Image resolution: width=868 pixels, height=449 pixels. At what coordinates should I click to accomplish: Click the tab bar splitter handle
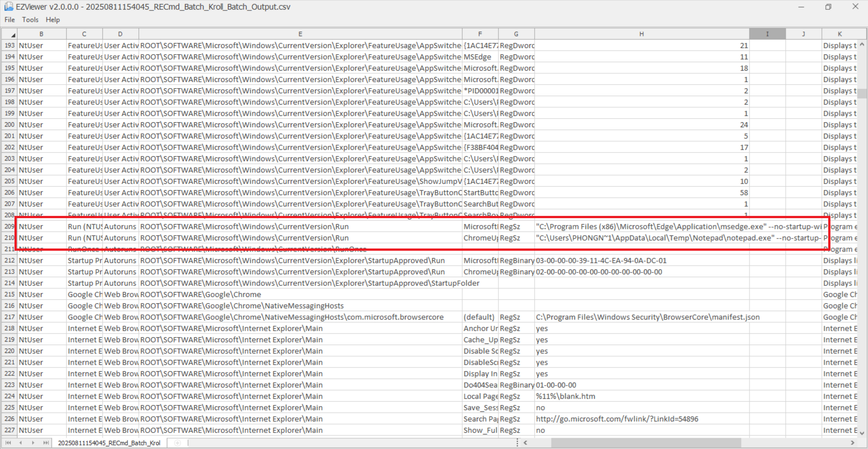tap(517, 443)
